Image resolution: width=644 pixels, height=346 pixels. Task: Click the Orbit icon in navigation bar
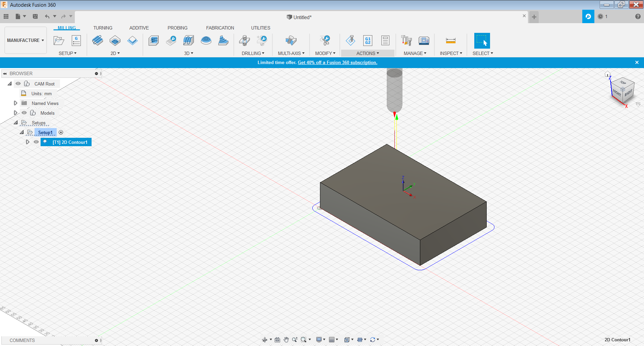265,340
